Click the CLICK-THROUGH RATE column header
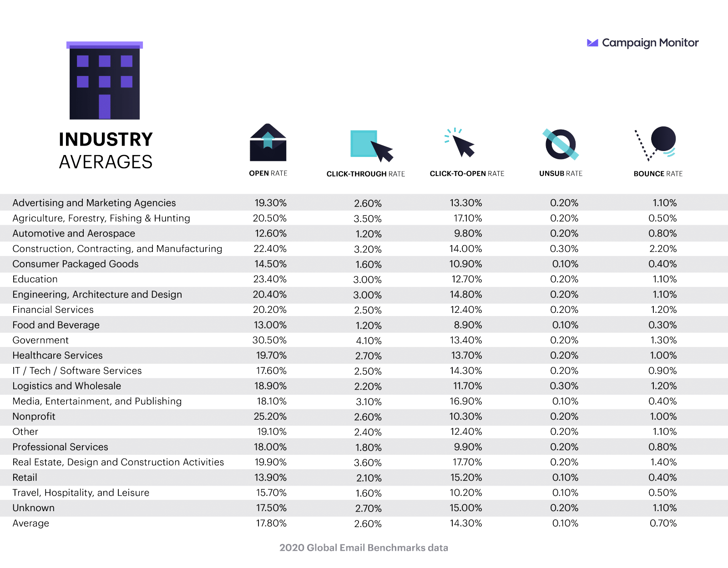The image size is (728, 568). [x=366, y=174]
